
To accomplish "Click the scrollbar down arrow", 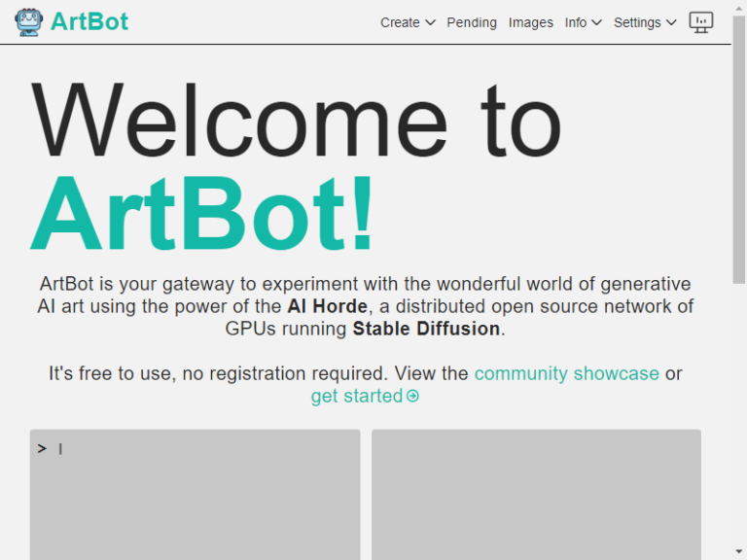I will point(739,552).
